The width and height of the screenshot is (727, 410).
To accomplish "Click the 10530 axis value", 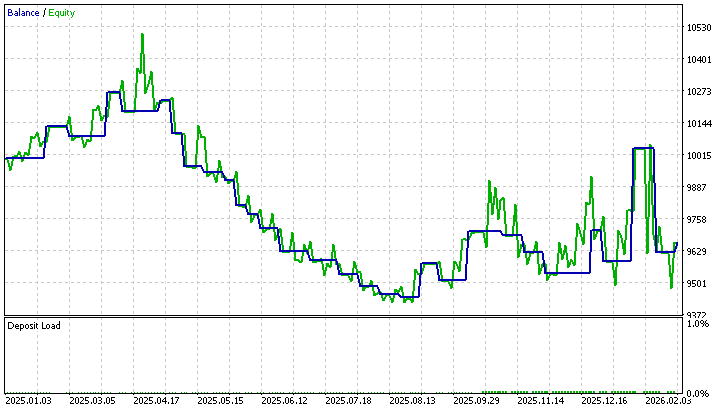I will (x=699, y=28).
